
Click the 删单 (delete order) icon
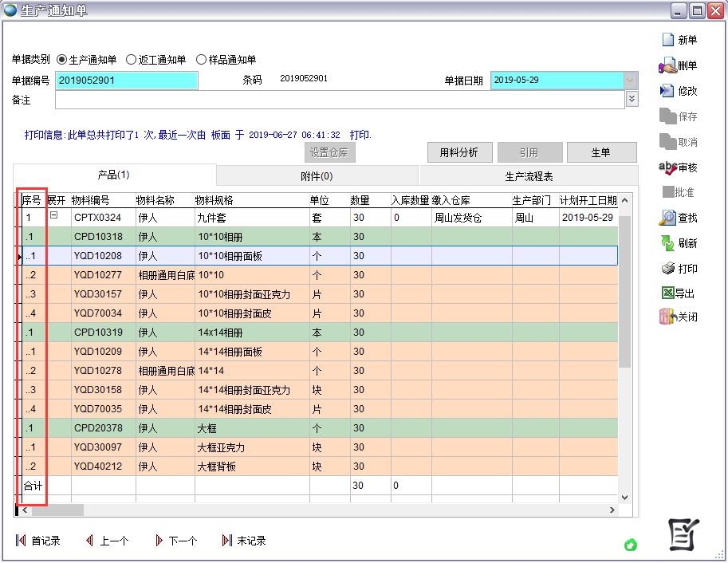(x=667, y=65)
